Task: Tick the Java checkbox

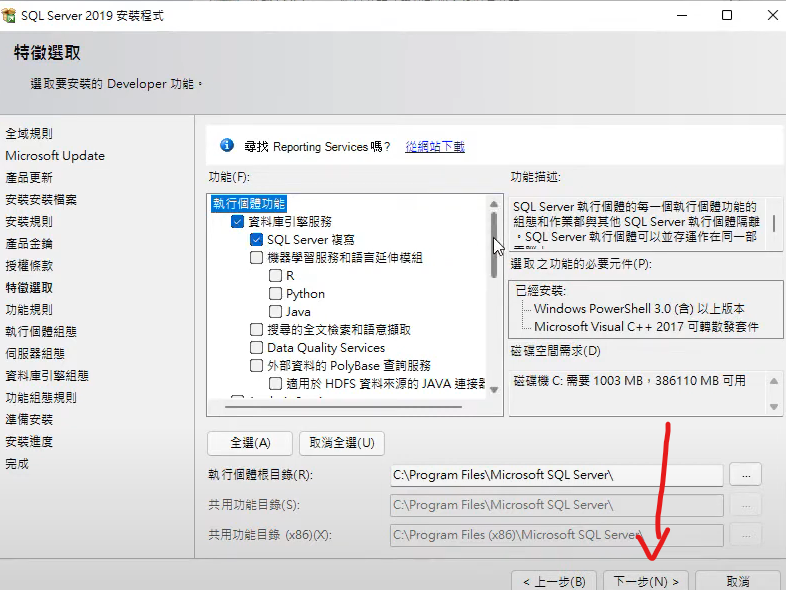Action: click(275, 312)
